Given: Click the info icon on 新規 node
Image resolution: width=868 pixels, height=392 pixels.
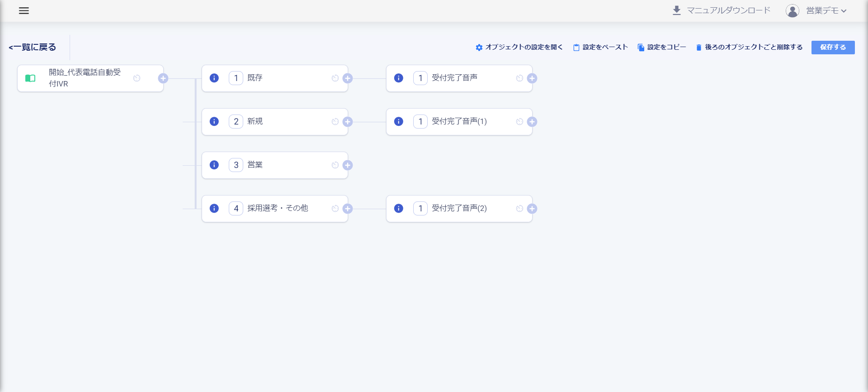Looking at the screenshot, I should coord(214,121).
